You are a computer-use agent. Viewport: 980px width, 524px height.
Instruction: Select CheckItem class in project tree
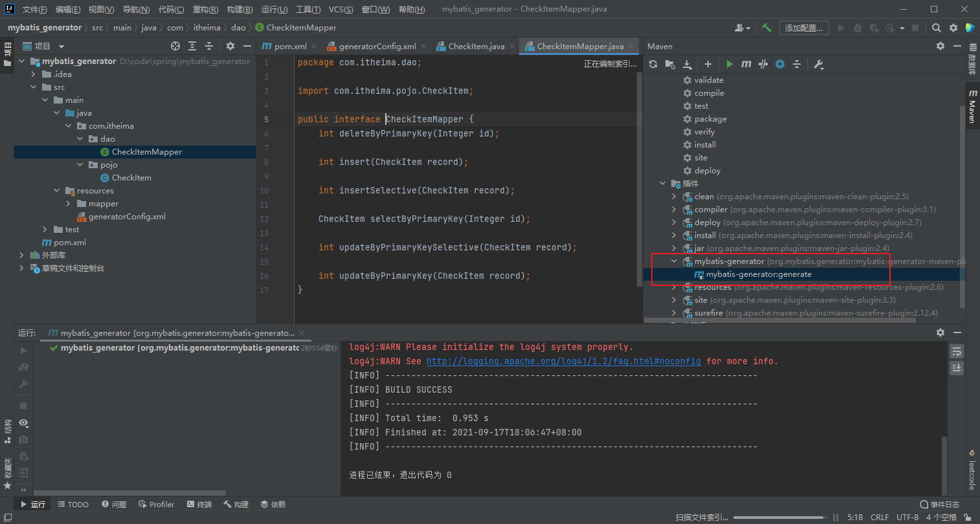click(131, 178)
